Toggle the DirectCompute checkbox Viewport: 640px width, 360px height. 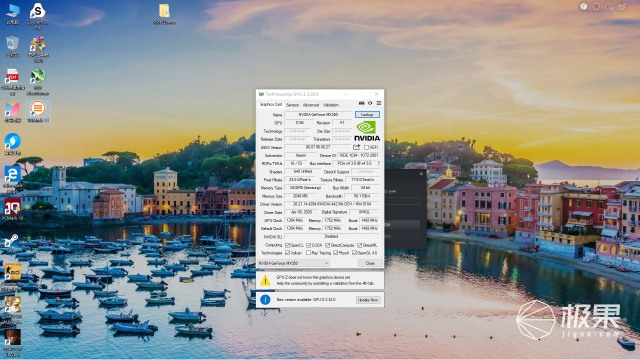click(x=327, y=245)
